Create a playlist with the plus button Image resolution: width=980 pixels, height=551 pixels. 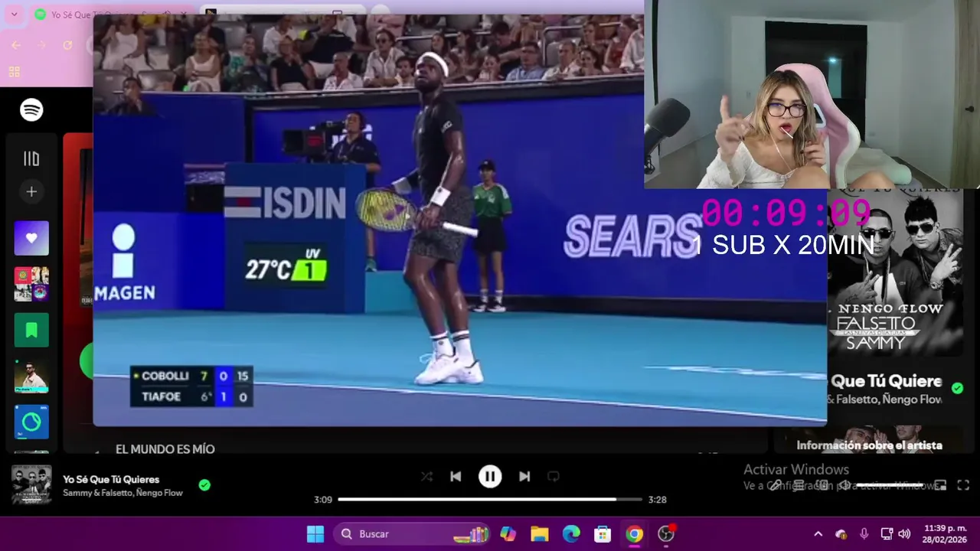(31, 192)
